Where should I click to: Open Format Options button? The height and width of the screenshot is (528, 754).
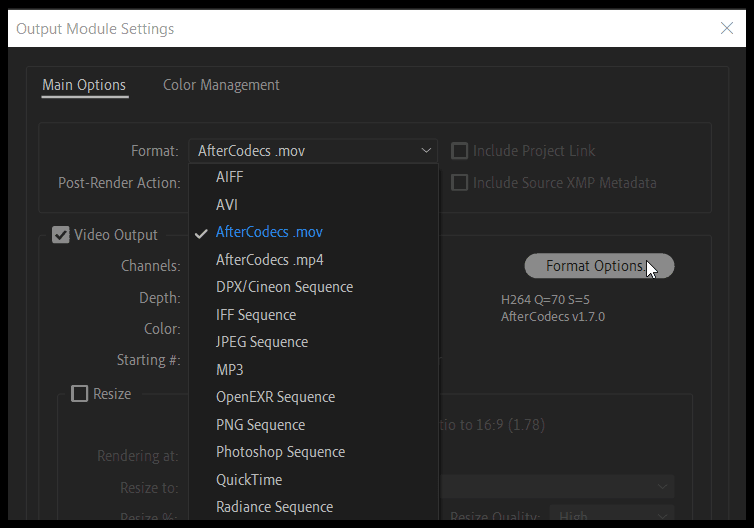[599, 266]
